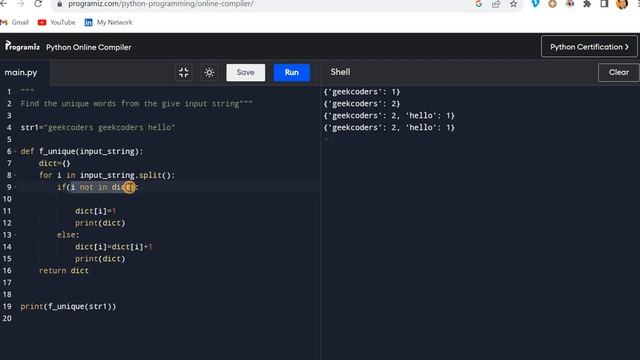The image size is (640, 360).
Task: Click 'dict={}' on line 7
Action: point(54,163)
